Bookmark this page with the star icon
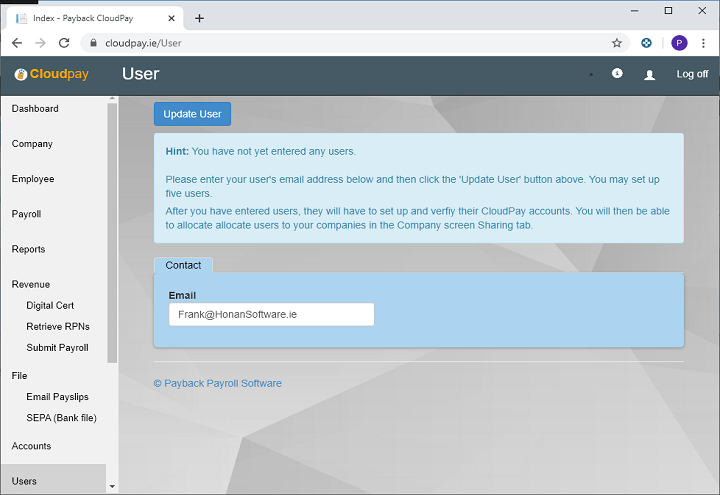This screenshot has width=720, height=495. [617, 43]
